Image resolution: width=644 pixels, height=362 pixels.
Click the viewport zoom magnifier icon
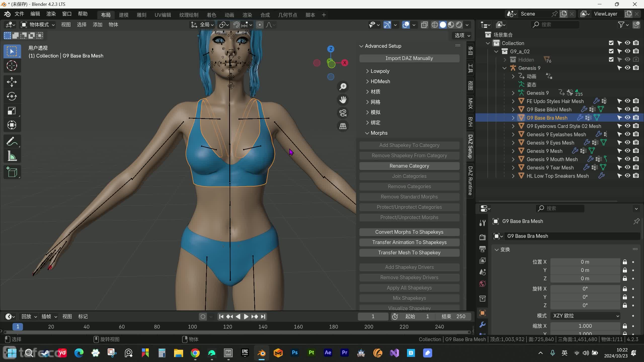pos(343,87)
